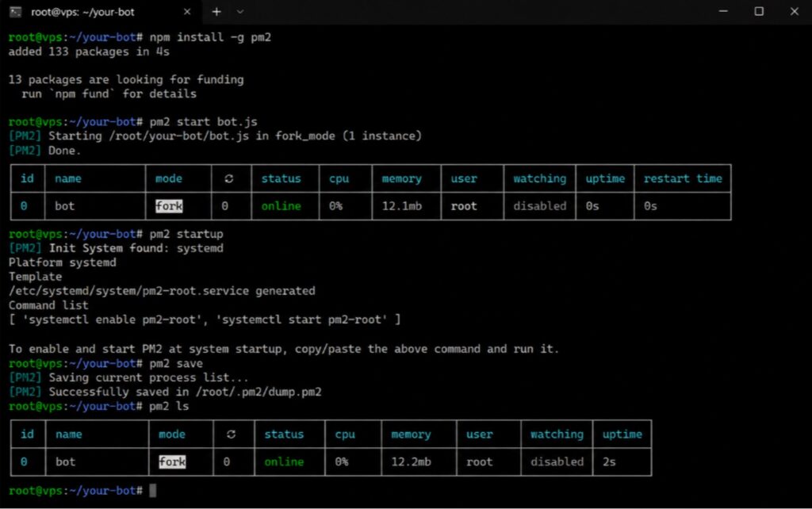Screen dimensions: 812x509
Task: Click the 'watching' header in first table
Action: pos(539,178)
